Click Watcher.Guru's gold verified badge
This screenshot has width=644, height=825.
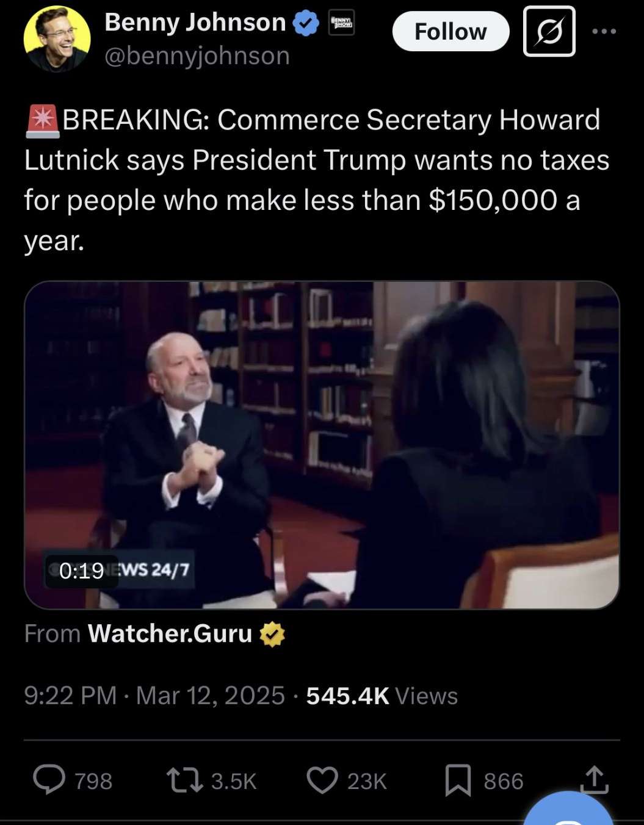coord(272,635)
